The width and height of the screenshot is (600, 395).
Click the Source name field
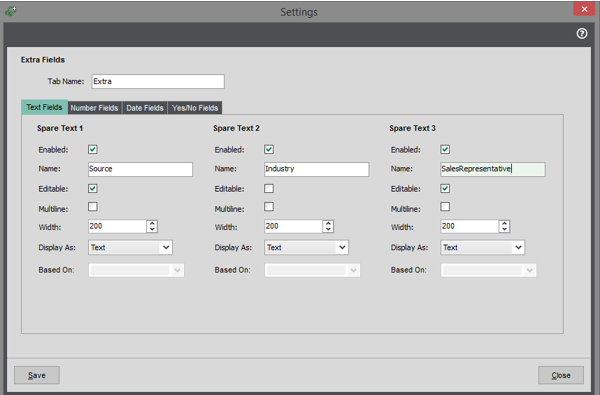pos(140,169)
